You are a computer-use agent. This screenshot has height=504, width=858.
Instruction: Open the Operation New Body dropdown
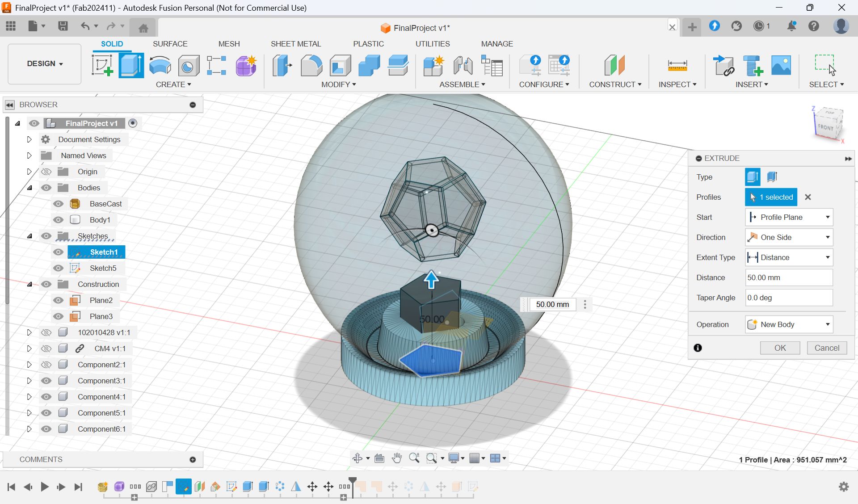pyautogui.click(x=789, y=324)
